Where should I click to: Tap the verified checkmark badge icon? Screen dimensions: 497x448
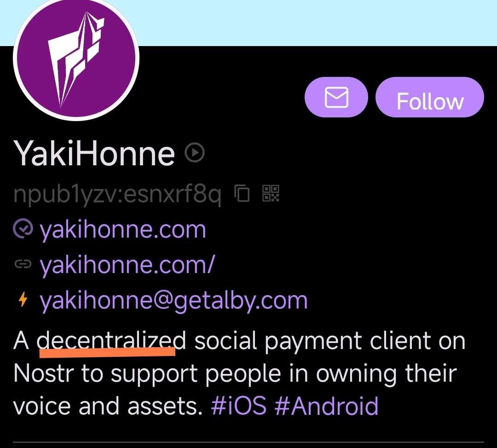[23, 228]
